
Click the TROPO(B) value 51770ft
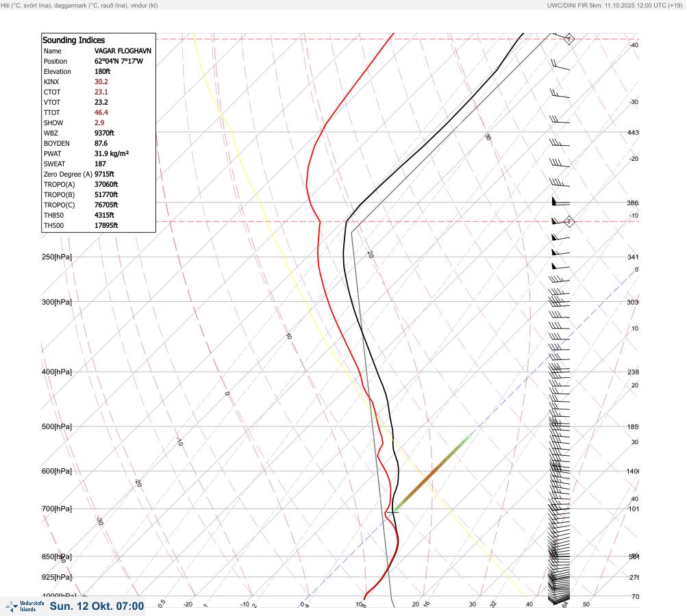tap(106, 194)
